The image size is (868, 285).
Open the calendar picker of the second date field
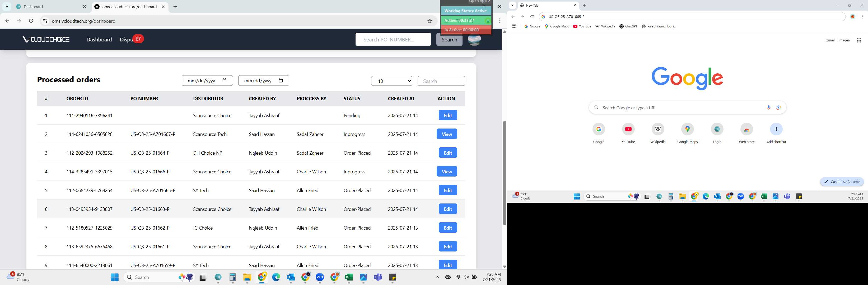pos(281,80)
